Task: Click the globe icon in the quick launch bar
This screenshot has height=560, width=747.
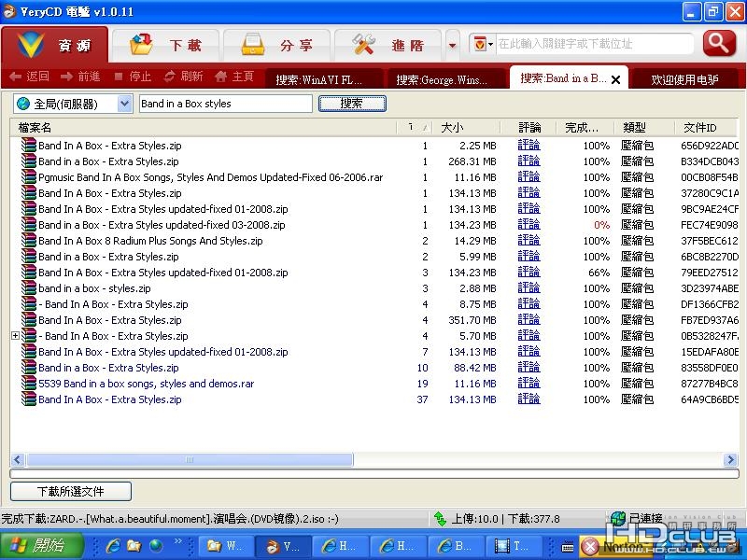Action: (x=155, y=546)
